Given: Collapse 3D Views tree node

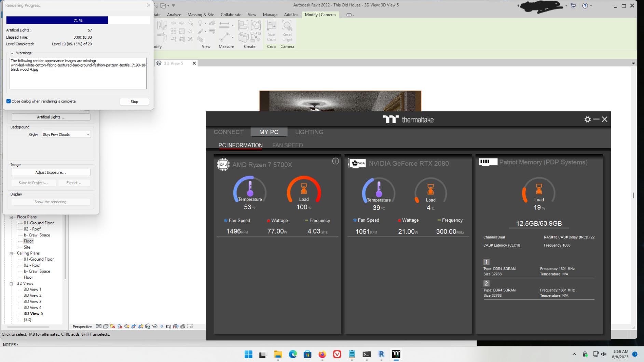Looking at the screenshot, I should [x=11, y=283].
